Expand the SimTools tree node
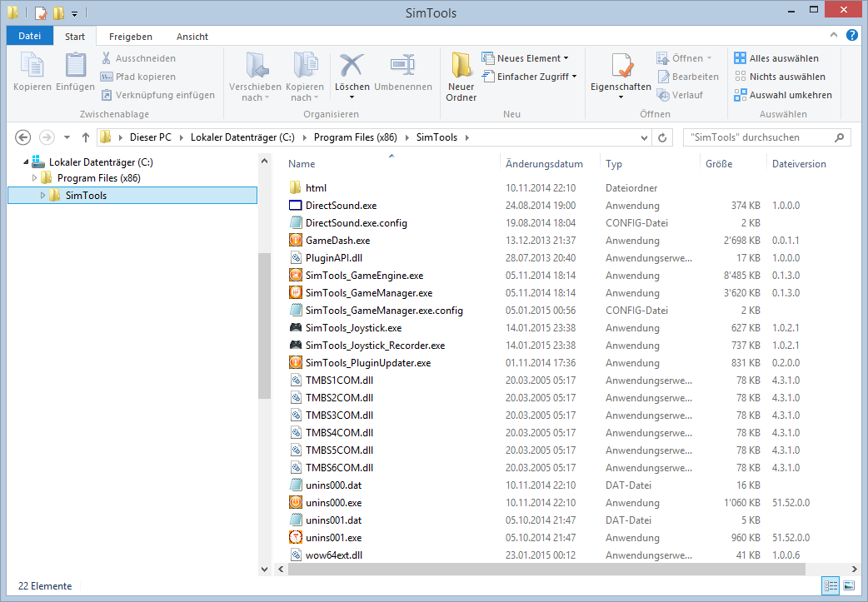This screenshot has width=868, height=602. [x=42, y=196]
